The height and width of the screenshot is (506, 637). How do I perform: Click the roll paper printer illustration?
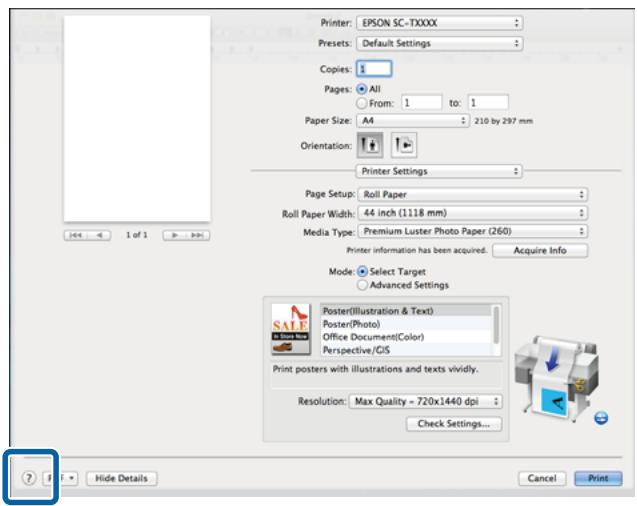[x=556, y=378]
